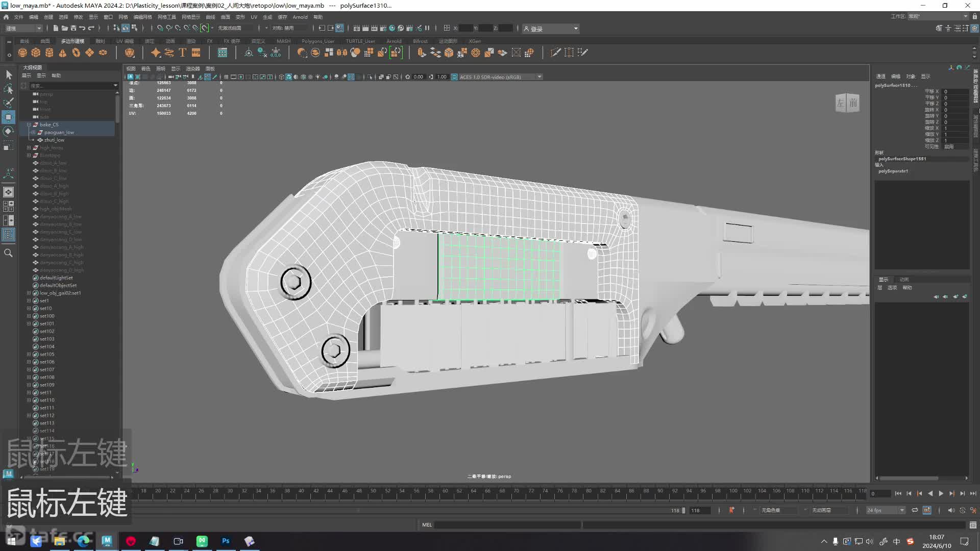The width and height of the screenshot is (980, 551).
Task: Toggle the workspace lock icon
Action: [975, 16]
